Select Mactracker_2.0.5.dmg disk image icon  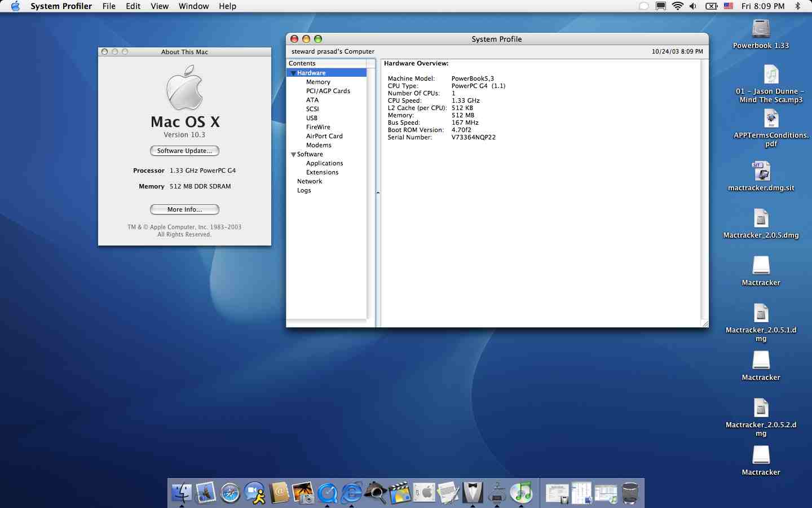(761, 218)
